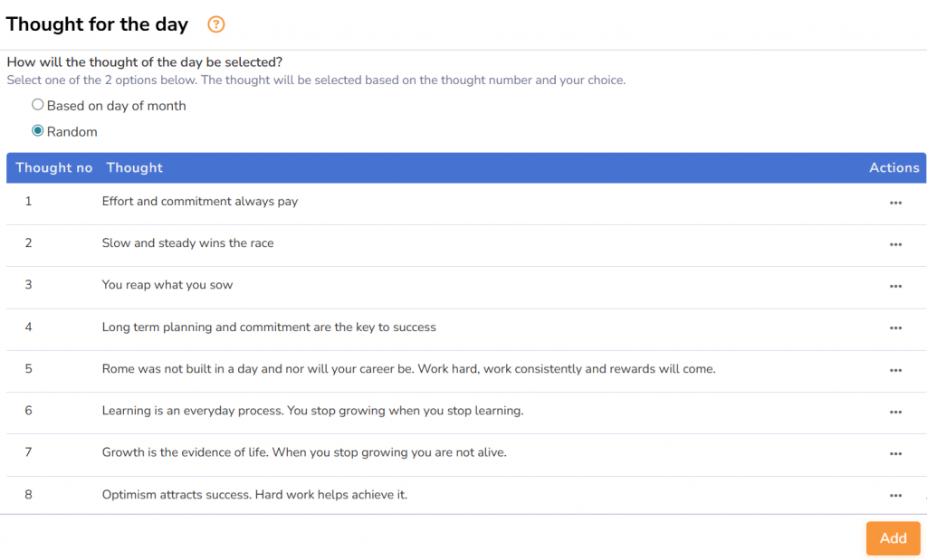The width and height of the screenshot is (927, 560).
Task: Open actions ellipsis for thought 2
Action: (895, 244)
